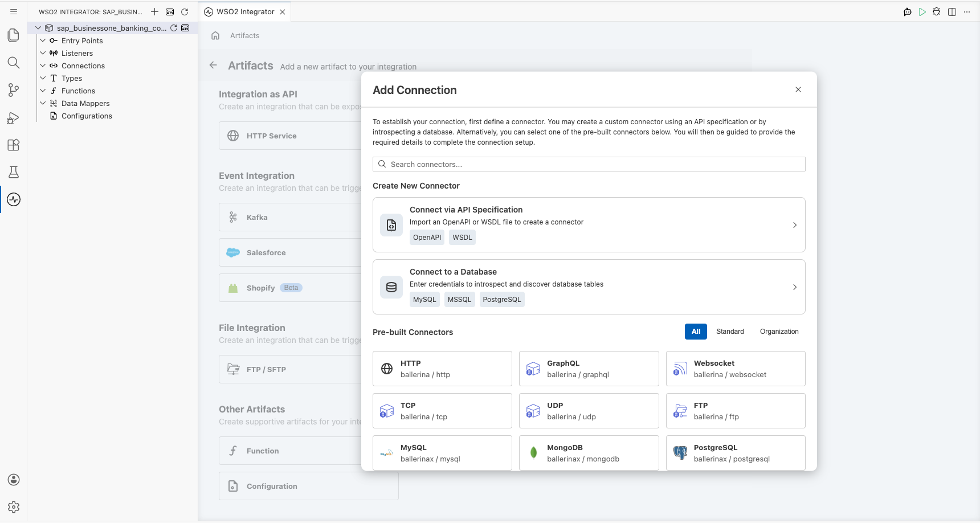
Task: Focus the Search connectors input field
Action: [x=589, y=164]
